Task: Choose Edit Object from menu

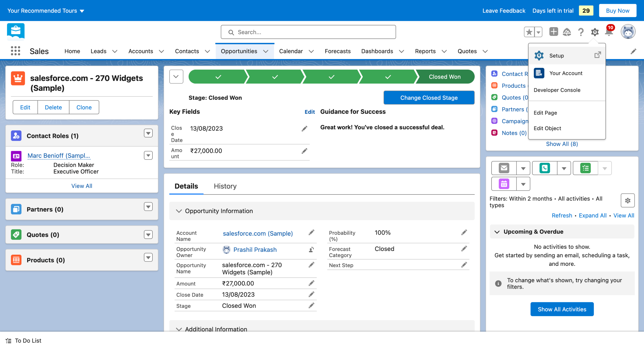Action: (x=567, y=128)
